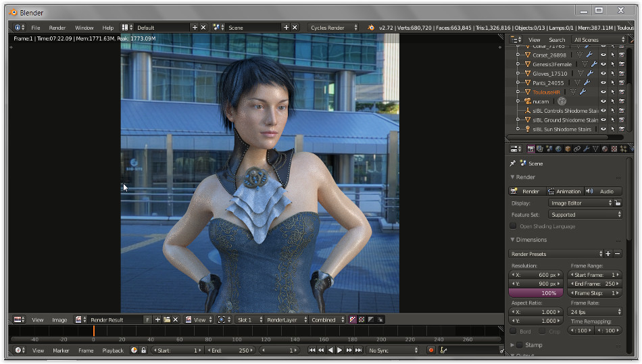Open the Material properties sphere icon

click(x=604, y=149)
